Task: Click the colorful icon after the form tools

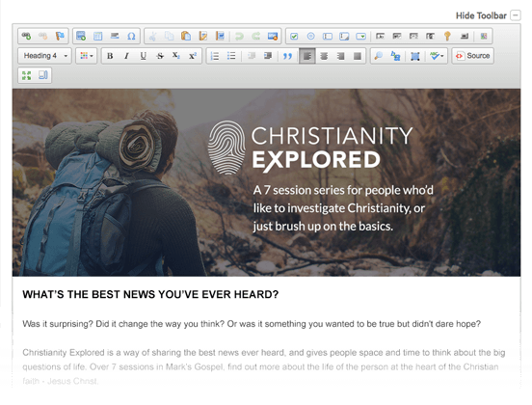Action: click(x=484, y=36)
